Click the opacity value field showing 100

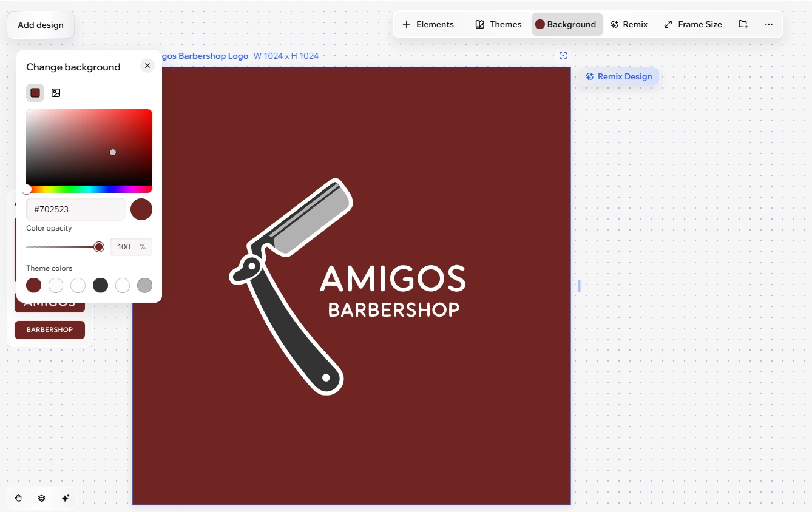pos(131,247)
